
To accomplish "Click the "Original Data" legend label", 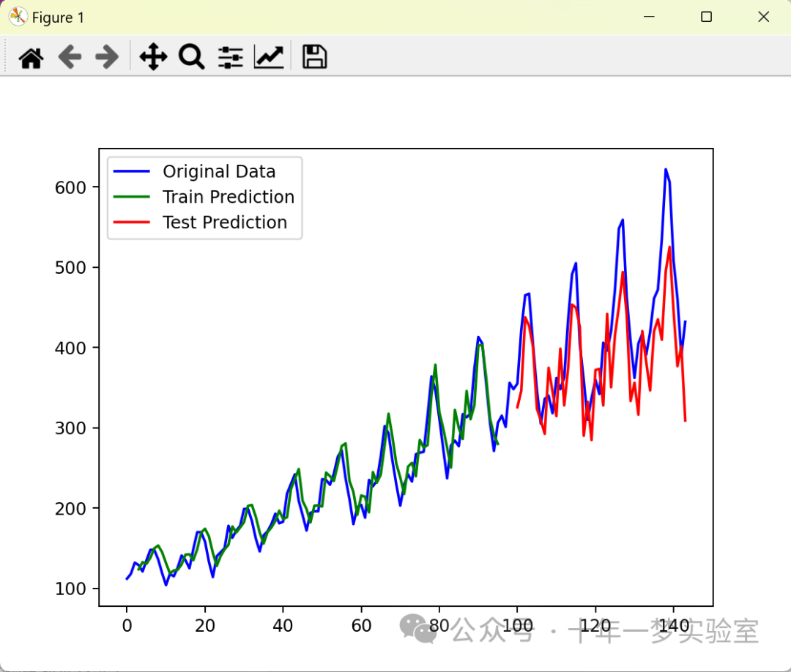I will (219, 171).
